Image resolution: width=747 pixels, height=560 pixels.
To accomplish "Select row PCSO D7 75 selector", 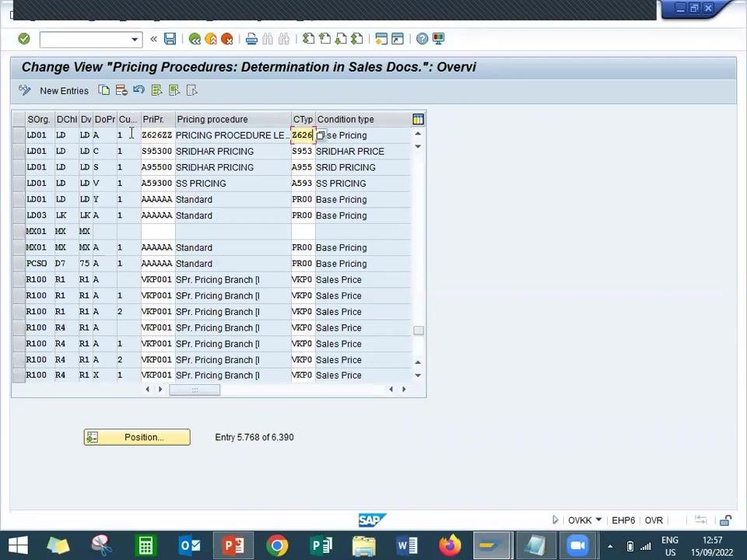I will (19, 264).
